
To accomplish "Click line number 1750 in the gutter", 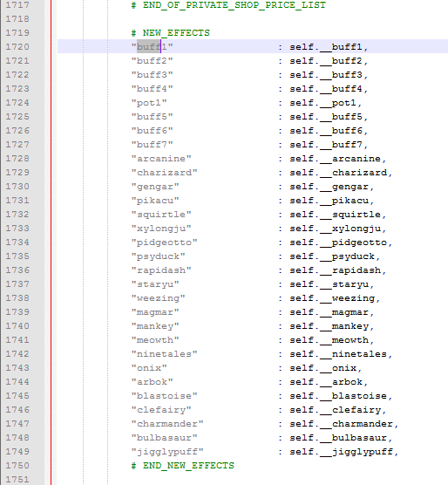I will tap(17, 466).
